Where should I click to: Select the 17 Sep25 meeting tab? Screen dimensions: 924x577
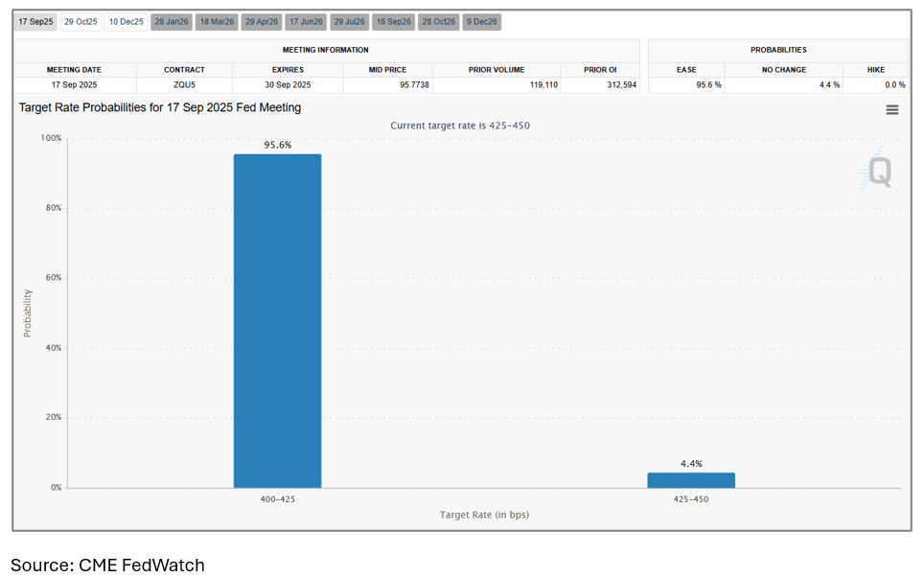click(x=35, y=21)
